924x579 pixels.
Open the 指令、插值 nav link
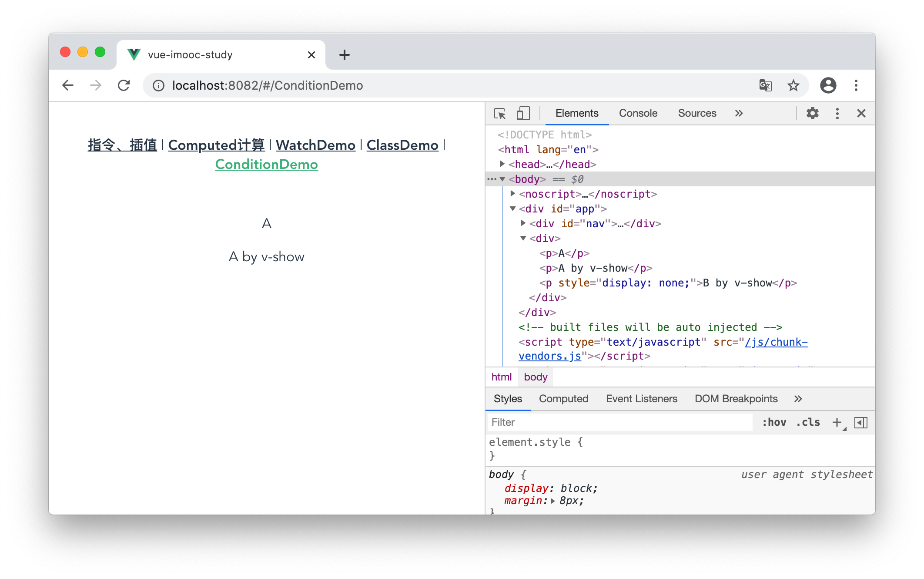(122, 145)
